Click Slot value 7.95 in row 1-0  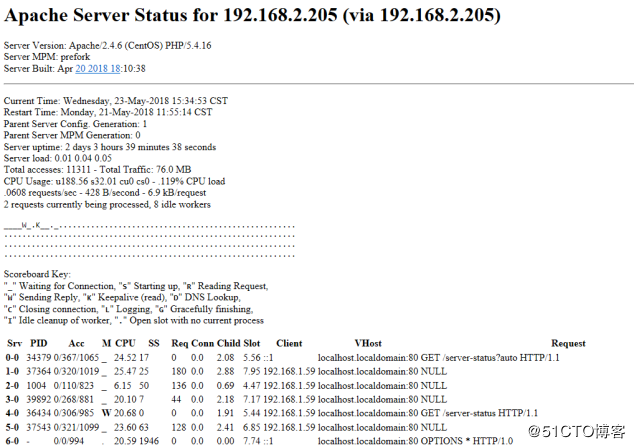pos(251,371)
